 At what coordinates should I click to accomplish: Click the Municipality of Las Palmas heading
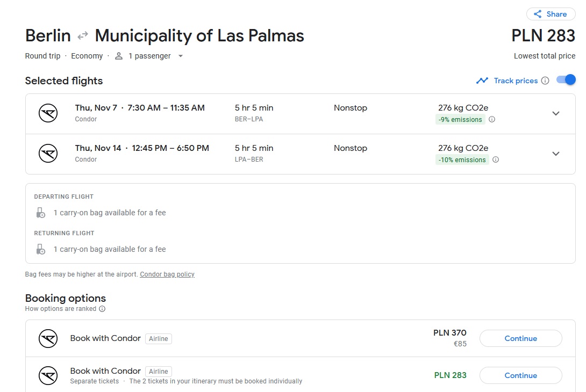[x=199, y=36]
